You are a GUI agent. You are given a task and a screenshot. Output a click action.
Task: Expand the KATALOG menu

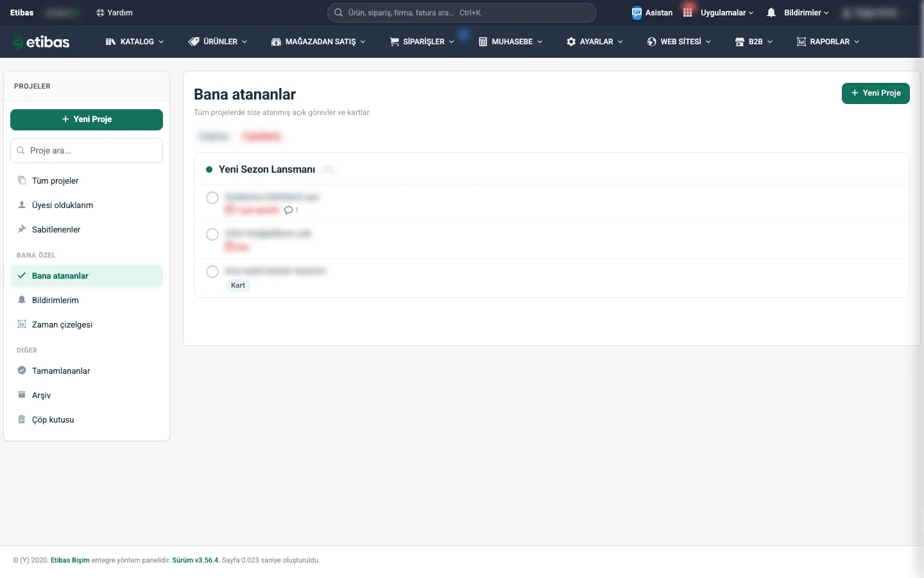(135, 42)
